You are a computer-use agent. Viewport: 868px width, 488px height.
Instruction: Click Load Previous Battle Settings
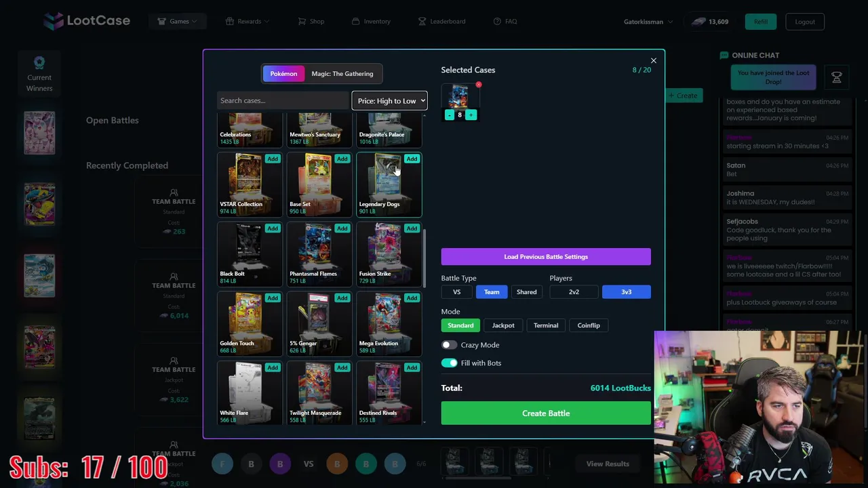click(546, 257)
